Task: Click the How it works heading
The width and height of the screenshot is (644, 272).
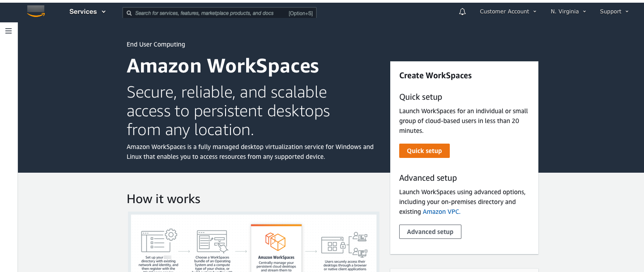Action: pyautogui.click(x=163, y=199)
